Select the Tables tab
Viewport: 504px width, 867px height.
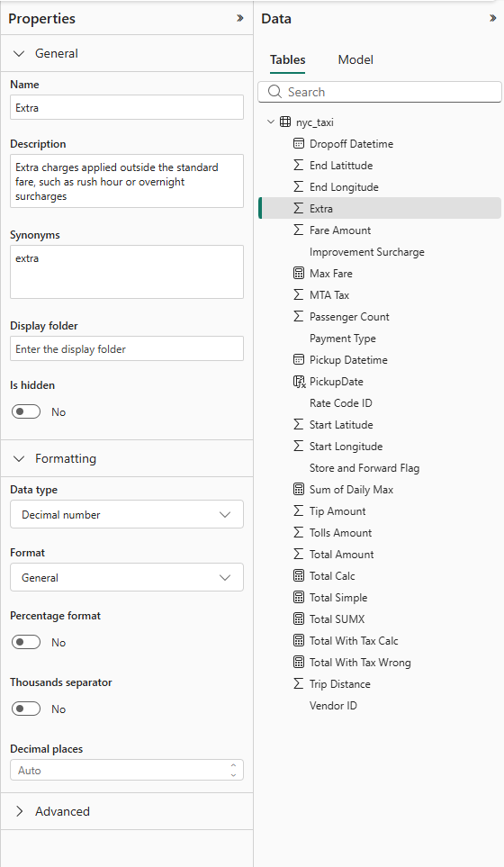pos(287,59)
